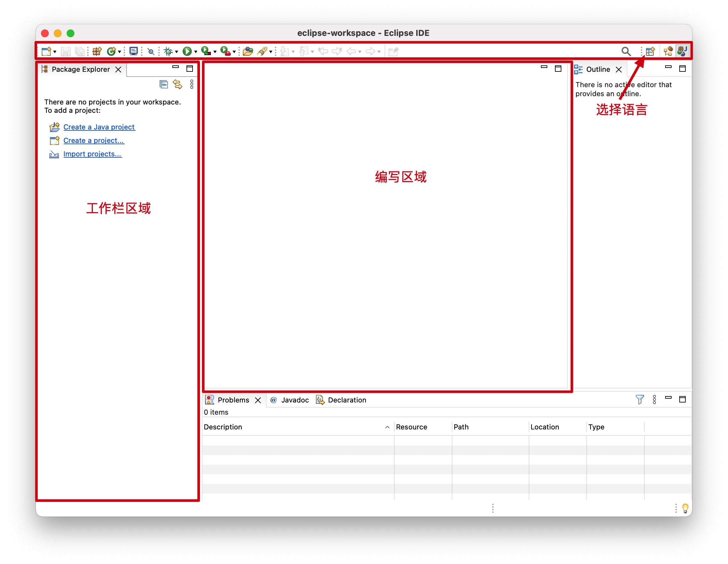Click the Create a project... link

click(94, 141)
